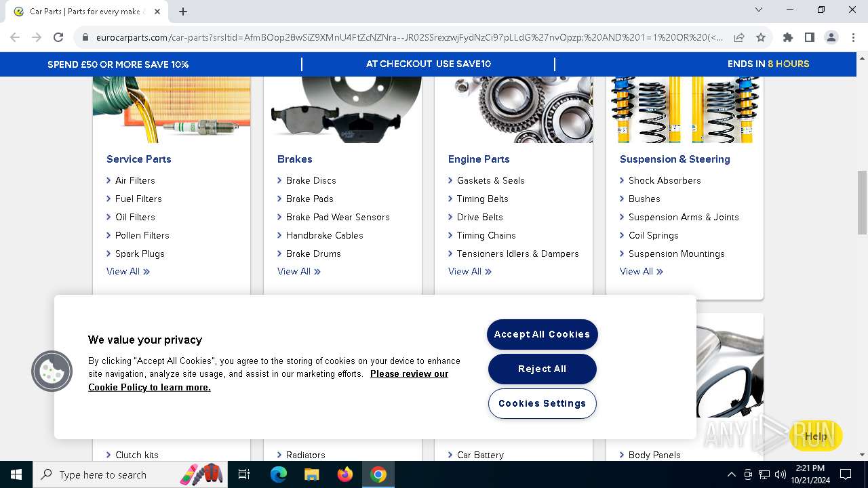Open a new tab with the plus icon
The image size is (868, 488).
(x=183, y=12)
